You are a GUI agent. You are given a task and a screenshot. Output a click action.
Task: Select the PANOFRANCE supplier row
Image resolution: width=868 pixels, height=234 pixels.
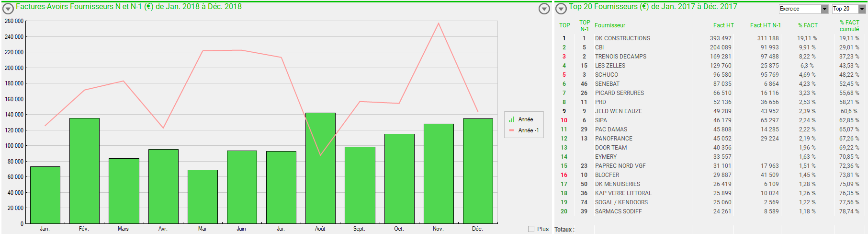pos(710,139)
